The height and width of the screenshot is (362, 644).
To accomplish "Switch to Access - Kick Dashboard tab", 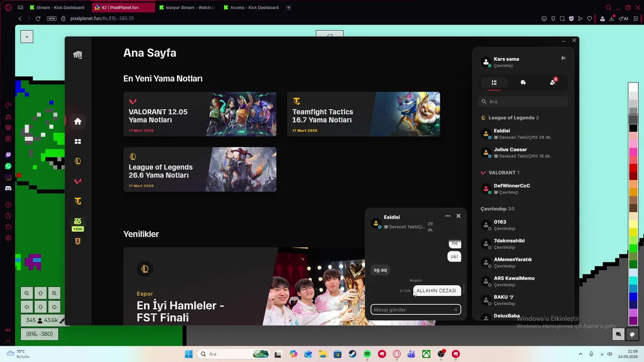I will [x=251, y=8].
